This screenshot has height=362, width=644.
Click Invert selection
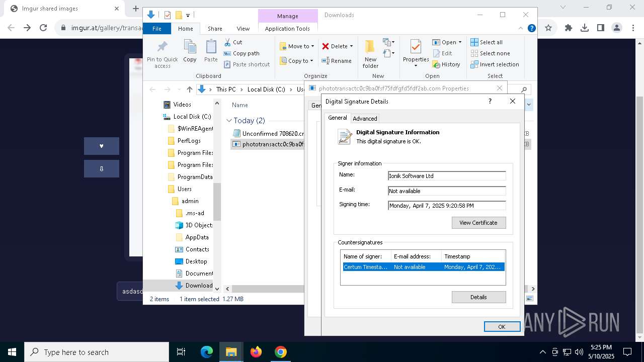pyautogui.click(x=495, y=64)
